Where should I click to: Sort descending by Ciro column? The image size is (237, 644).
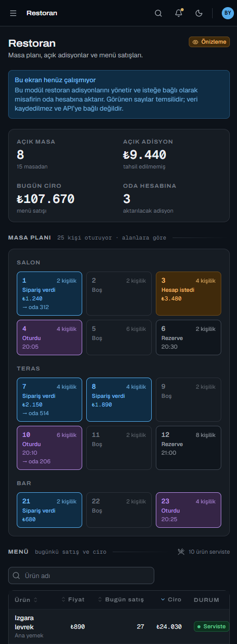click(171, 599)
